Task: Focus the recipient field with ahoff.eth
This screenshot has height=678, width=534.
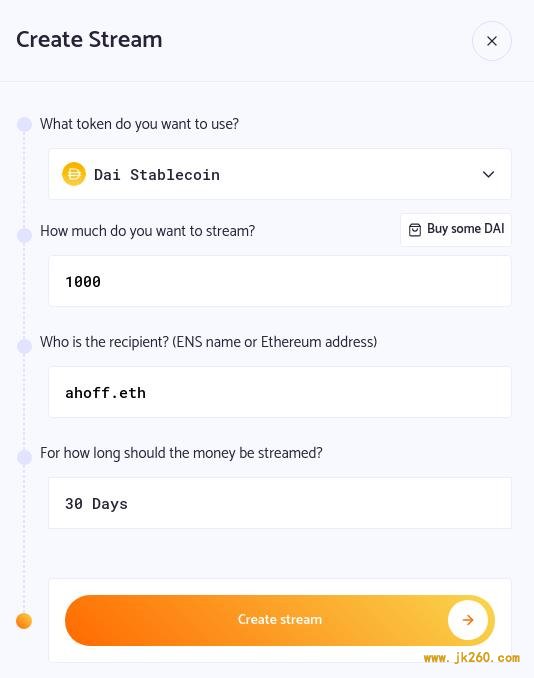Action: click(x=280, y=392)
